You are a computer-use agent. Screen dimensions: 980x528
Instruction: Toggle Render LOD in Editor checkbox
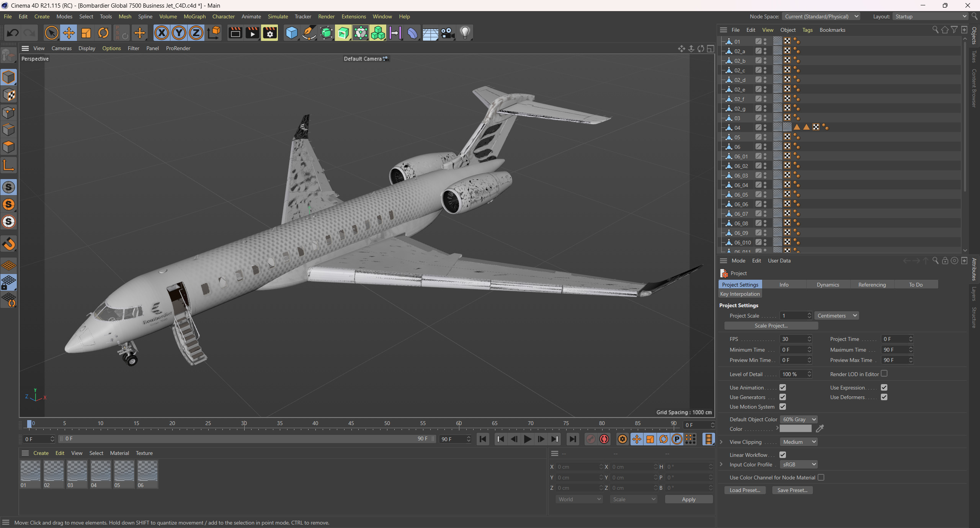[x=884, y=373]
